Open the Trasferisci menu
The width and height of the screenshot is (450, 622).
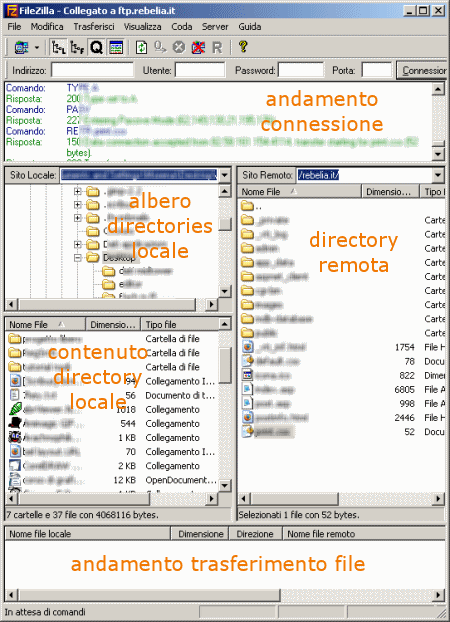[94, 27]
